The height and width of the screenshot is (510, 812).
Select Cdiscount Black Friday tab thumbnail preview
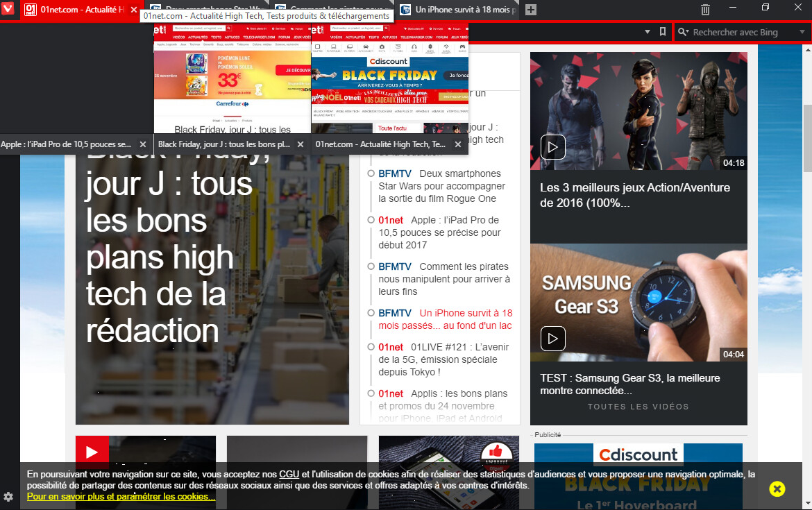[389, 78]
